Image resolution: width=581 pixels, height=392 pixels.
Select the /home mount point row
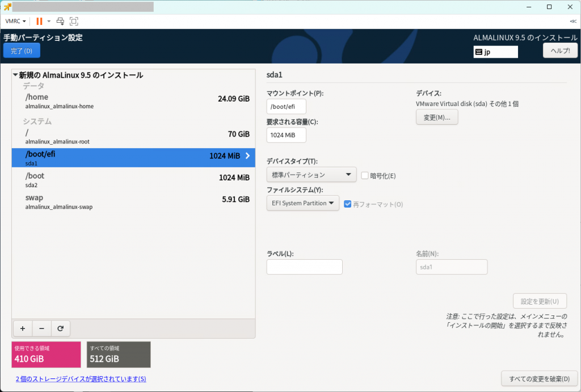pos(133,101)
